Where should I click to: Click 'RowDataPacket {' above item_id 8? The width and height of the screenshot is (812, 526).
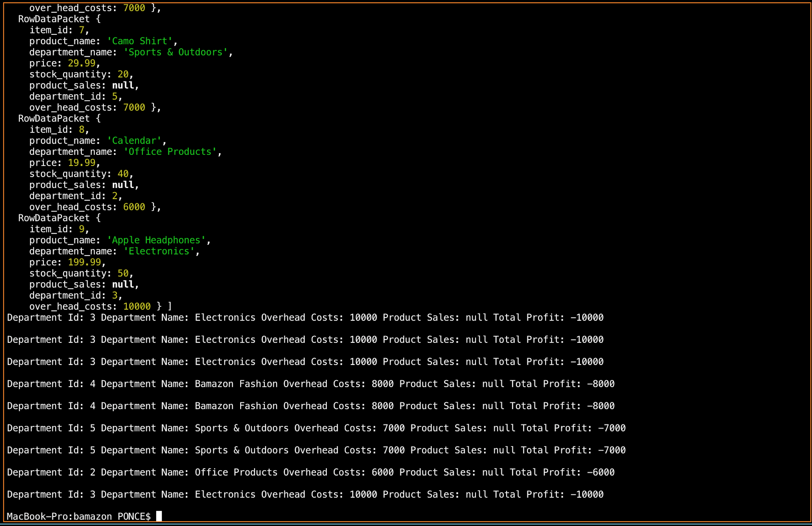59,119
